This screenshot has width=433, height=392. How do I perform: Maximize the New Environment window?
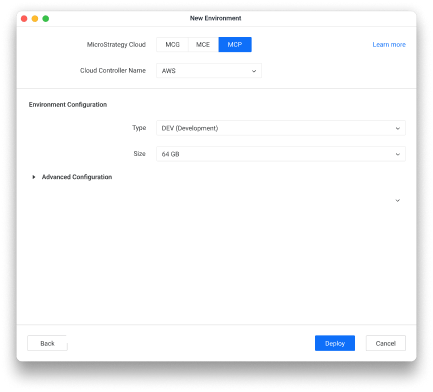pyautogui.click(x=46, y=19)
